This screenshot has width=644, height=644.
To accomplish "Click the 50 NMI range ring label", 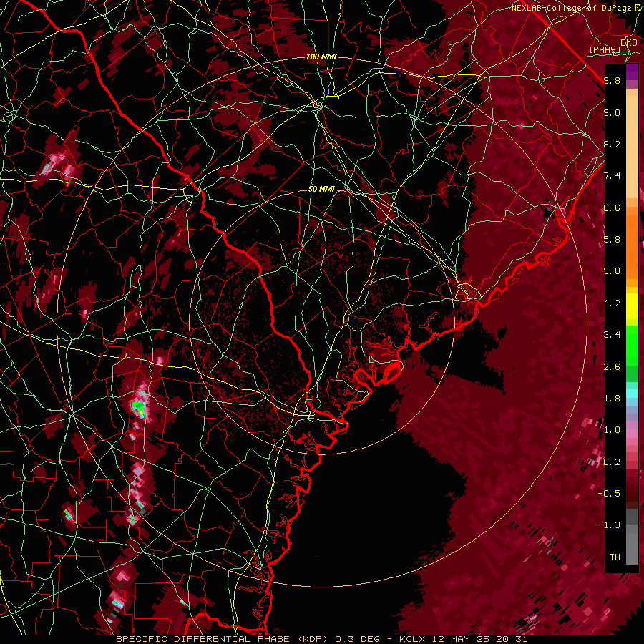I will (x=321, y=189).
